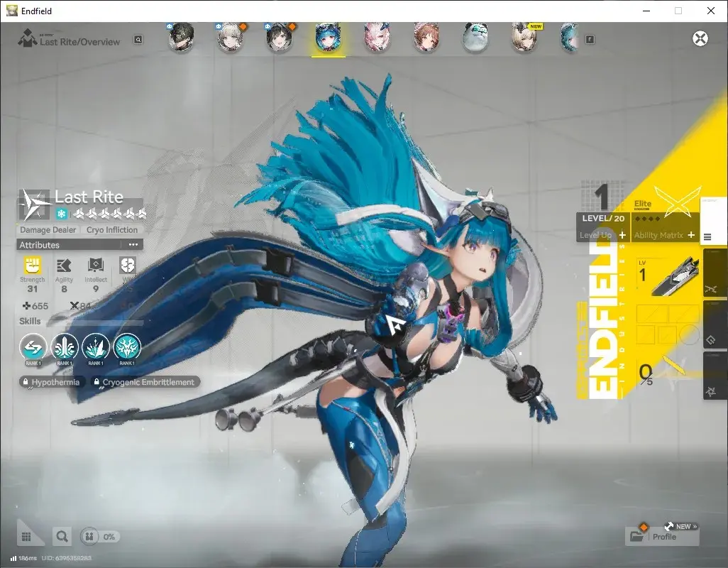Switch to the weapon side tab
The image size is (728, 568).
(715, 273)
